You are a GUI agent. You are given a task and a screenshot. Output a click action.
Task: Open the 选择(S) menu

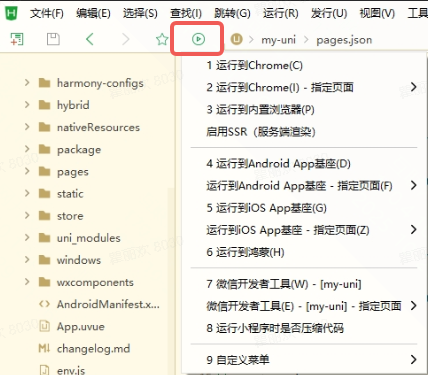pyautogui.click(x=140, y=13)
